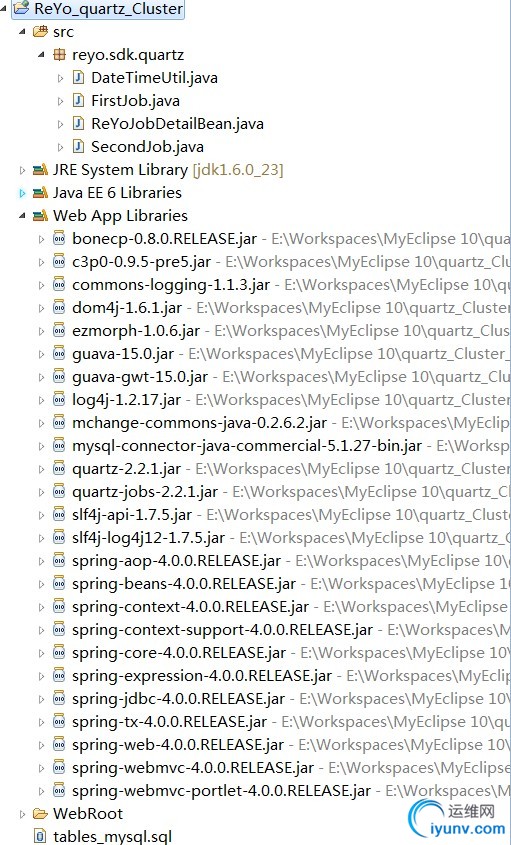Select spring-beans-4.0.0.RELEASE.jar entry
Viewport: 511px width, 845px height.
[x=184, y=584]
